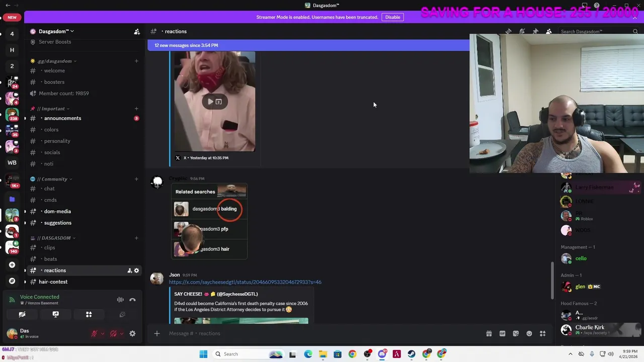Image resolution: width=644 pixels, height=362 pixels.
Task: Click the plus attach button in the message bar
Action: (x=156, y=333)
